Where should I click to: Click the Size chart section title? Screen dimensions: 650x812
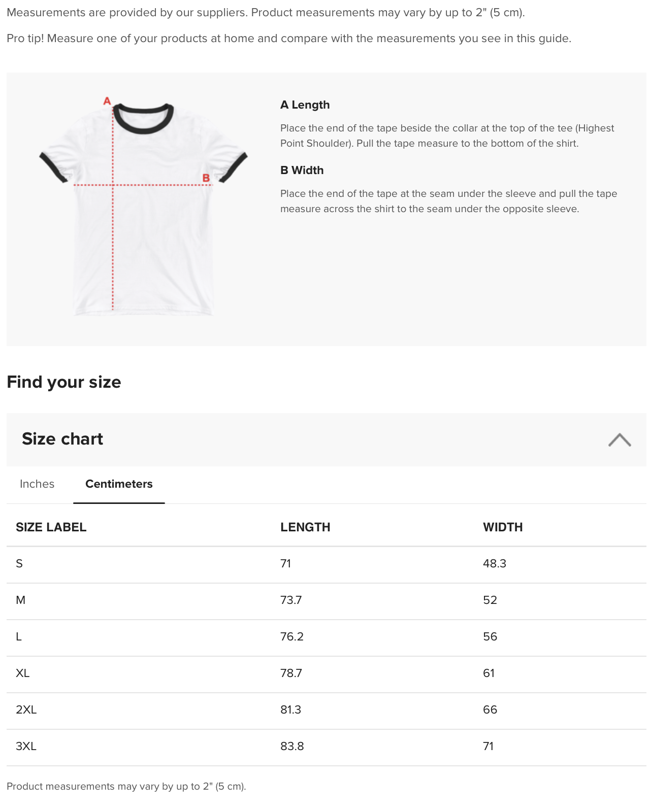[x=62, y=439]
